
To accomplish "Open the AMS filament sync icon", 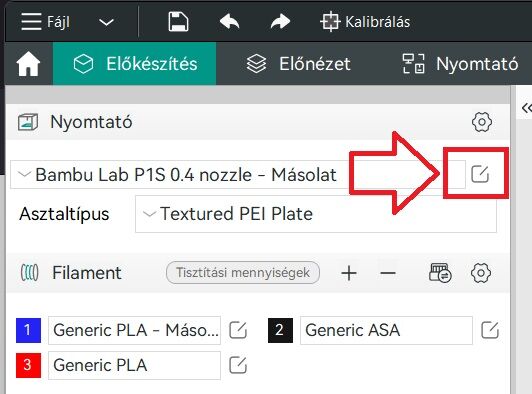I will tap(440, 273).
